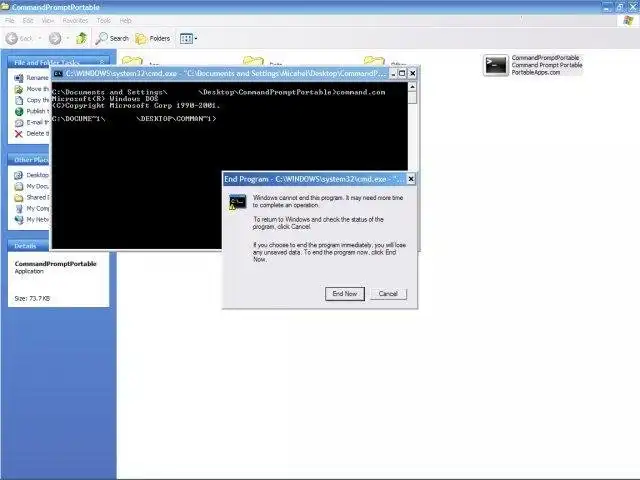Click "Size: 73.7 KB" in Details panel

point(32,298)
